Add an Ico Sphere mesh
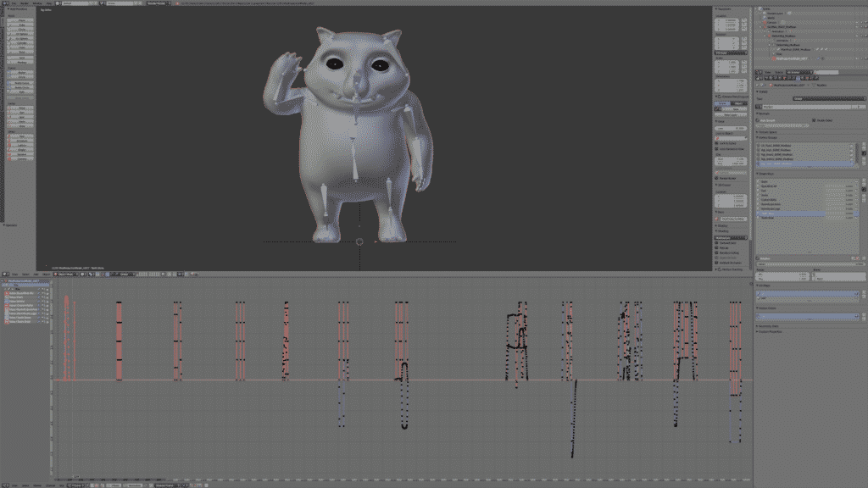868x488 pixels. pyautogui.click(x=21, y=39)
